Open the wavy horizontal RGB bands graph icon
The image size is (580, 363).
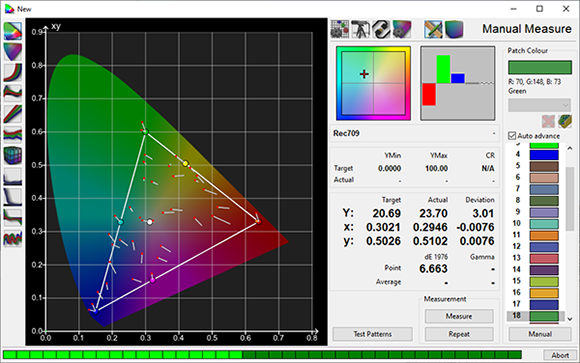13,134
